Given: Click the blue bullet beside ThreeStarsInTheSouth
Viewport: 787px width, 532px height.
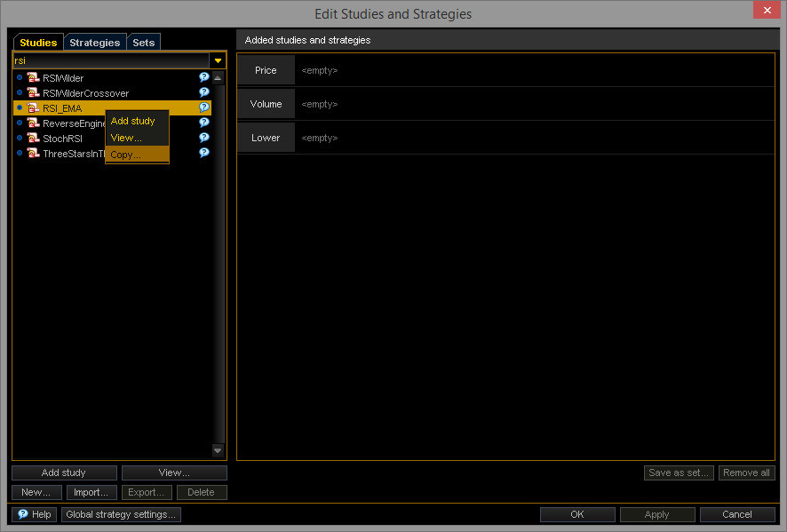Looking at the screenshot, I should [20, 153].
